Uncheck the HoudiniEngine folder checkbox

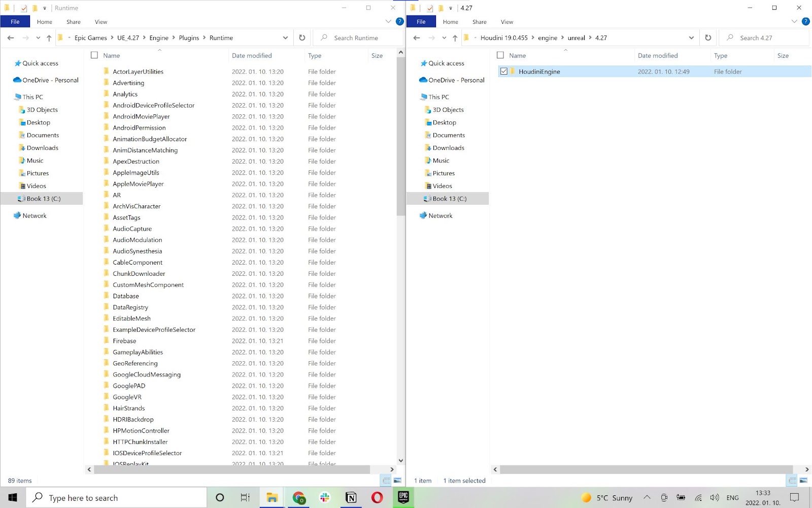click(503, 72)
